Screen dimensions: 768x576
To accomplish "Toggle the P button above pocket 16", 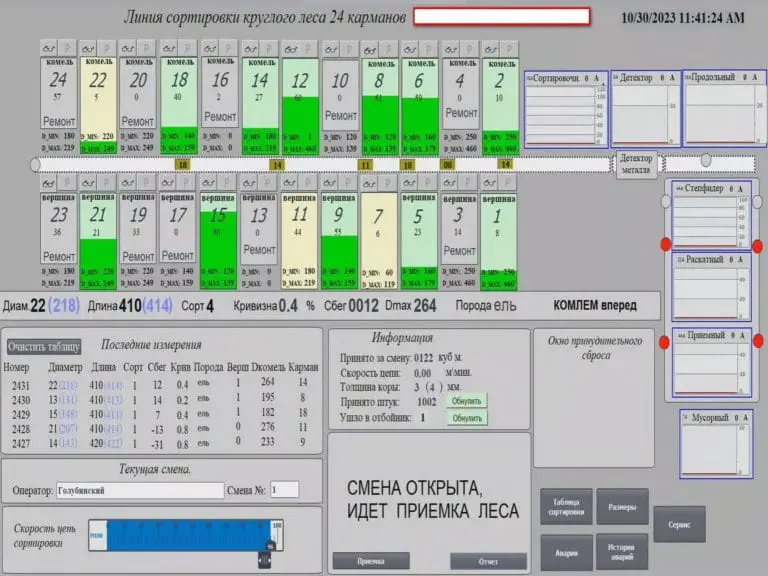I will click(x=228, y=48).
